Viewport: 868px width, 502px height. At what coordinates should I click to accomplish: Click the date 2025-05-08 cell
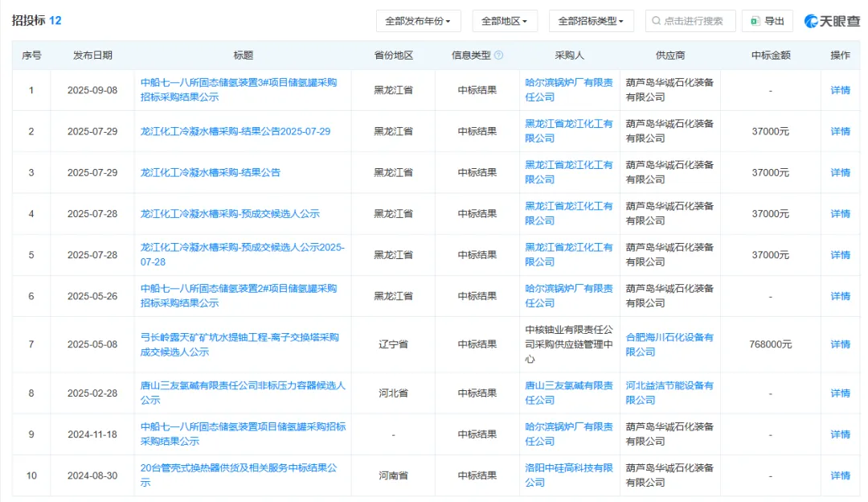pos(92,344)
